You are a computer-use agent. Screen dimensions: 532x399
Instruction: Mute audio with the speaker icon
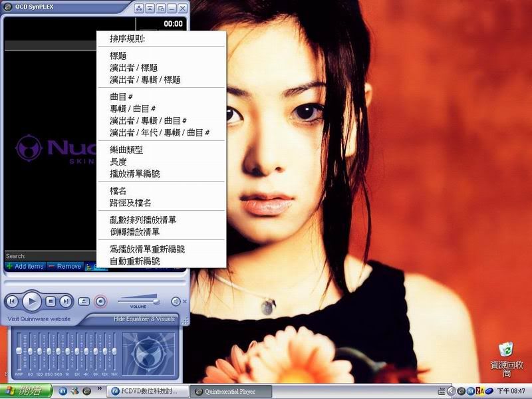(x=176, y=301)
